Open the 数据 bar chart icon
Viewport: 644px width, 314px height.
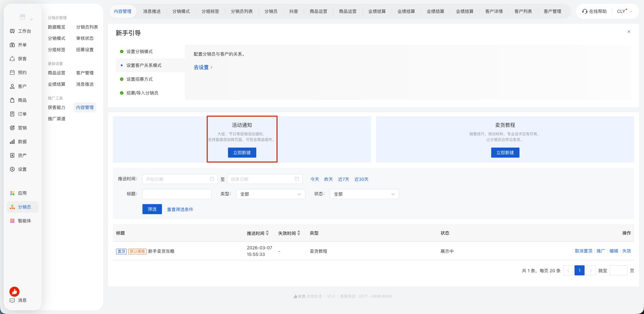pos(12,142)
